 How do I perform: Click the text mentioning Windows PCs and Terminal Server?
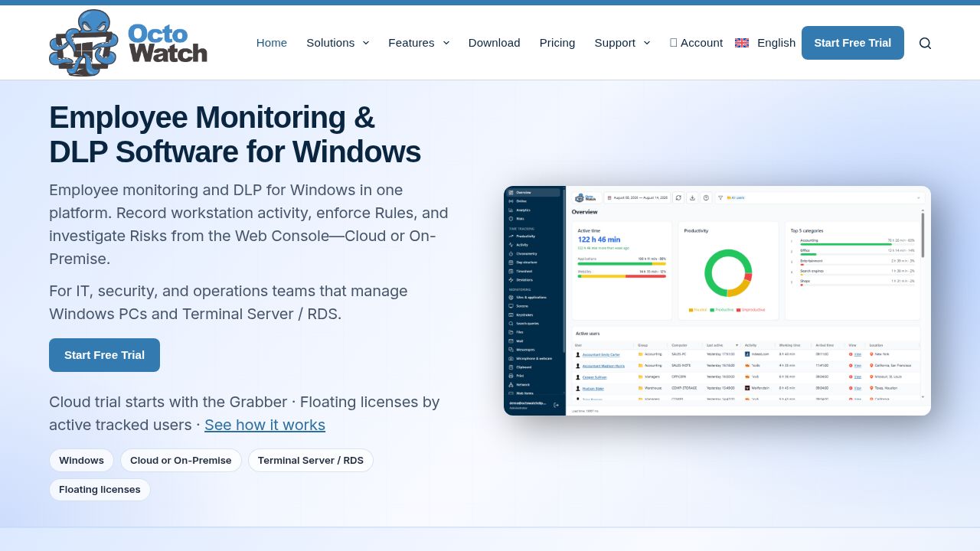(228, 302)
